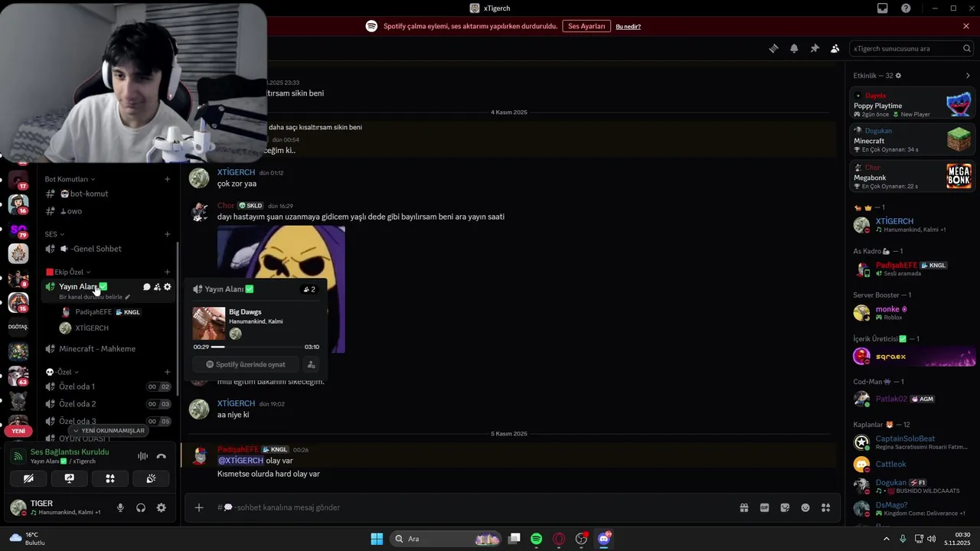Open the GIF picker

point(764,507)
